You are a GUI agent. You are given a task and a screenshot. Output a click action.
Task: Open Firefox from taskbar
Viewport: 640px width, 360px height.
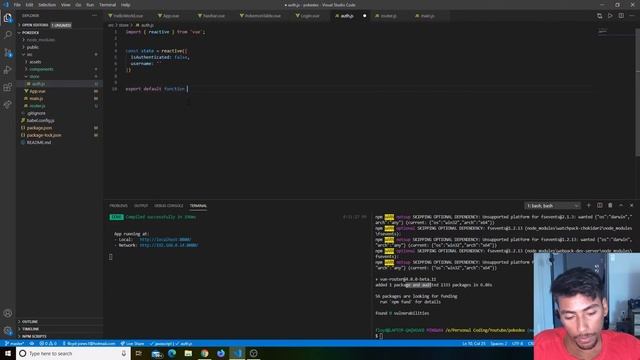(221, 353)
